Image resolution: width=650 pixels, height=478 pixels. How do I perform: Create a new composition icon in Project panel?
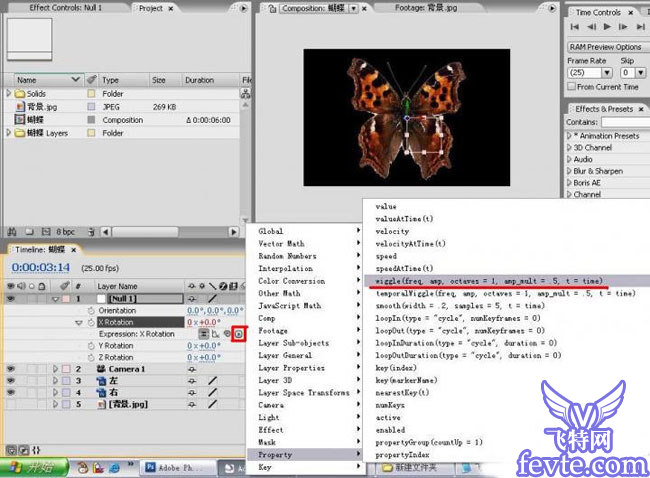point(46,232)
